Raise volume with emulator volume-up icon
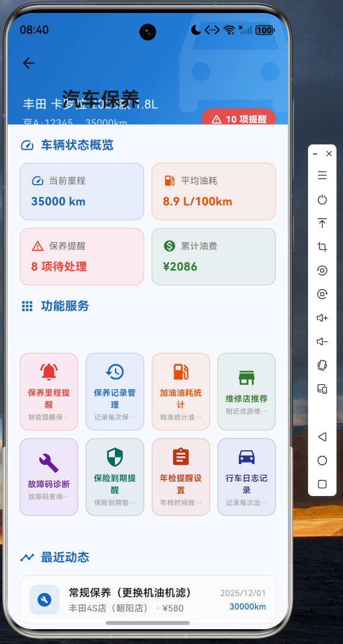The width and height of the screenshot is (343, 644). point(322,318)
